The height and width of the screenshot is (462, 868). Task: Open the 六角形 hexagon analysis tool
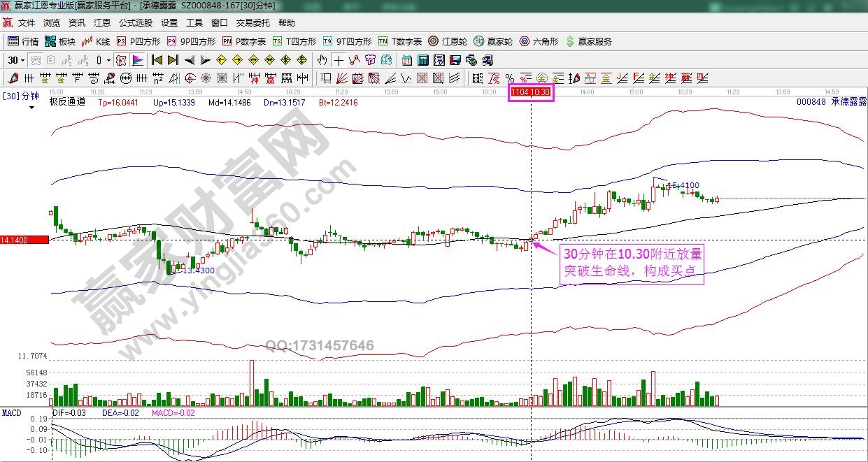click(x=536, y=41)
